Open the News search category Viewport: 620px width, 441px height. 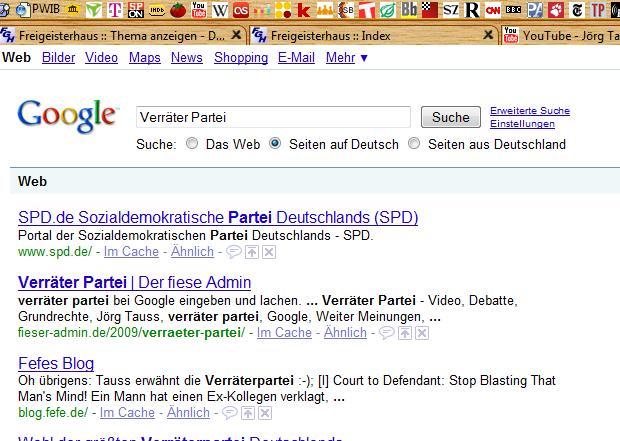pyautogui.click(x=187, y=58)
